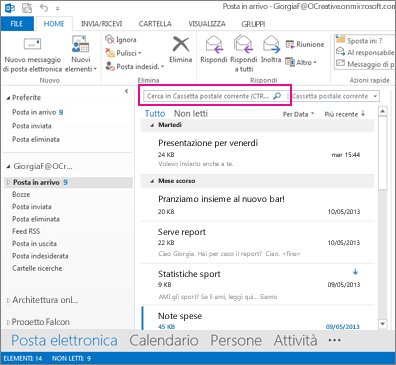Click the Altro reply options icon
This screenshot has width=396, height=365.
[290, 62]
